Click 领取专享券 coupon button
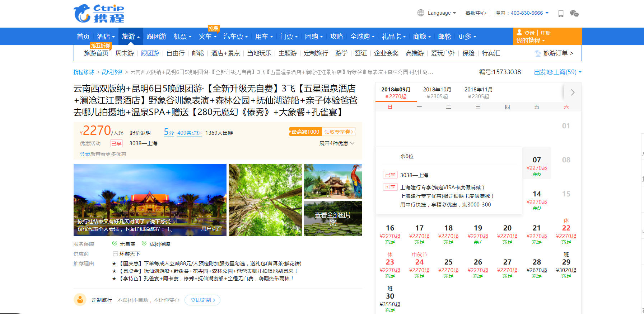The width and height of the screenshot is (644, 314). point(339,132)
